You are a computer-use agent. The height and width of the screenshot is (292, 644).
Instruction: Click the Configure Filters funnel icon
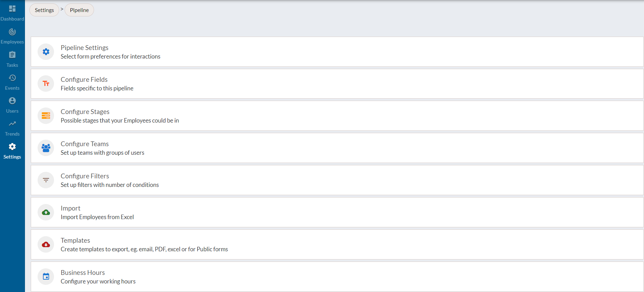pyautogui.click(x=46, y=180)
